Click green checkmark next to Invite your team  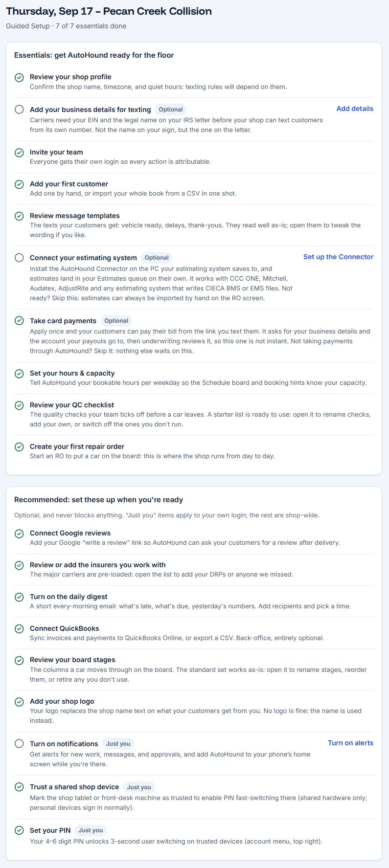coord(19,153)
